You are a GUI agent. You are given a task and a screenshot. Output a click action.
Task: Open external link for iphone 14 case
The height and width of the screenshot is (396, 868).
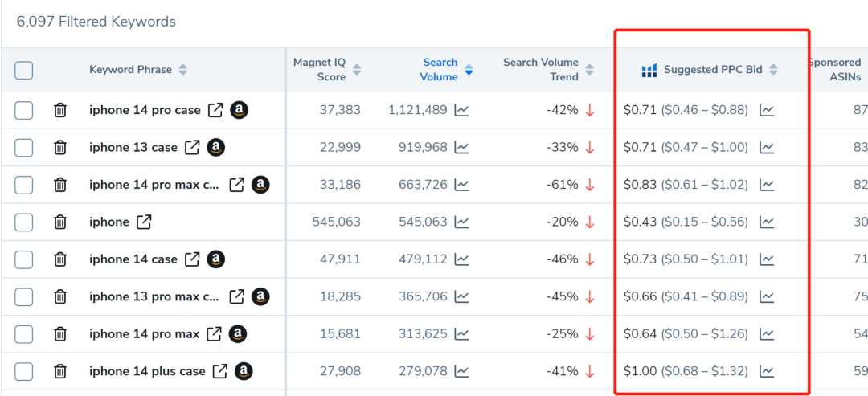(x=192, y=259)
